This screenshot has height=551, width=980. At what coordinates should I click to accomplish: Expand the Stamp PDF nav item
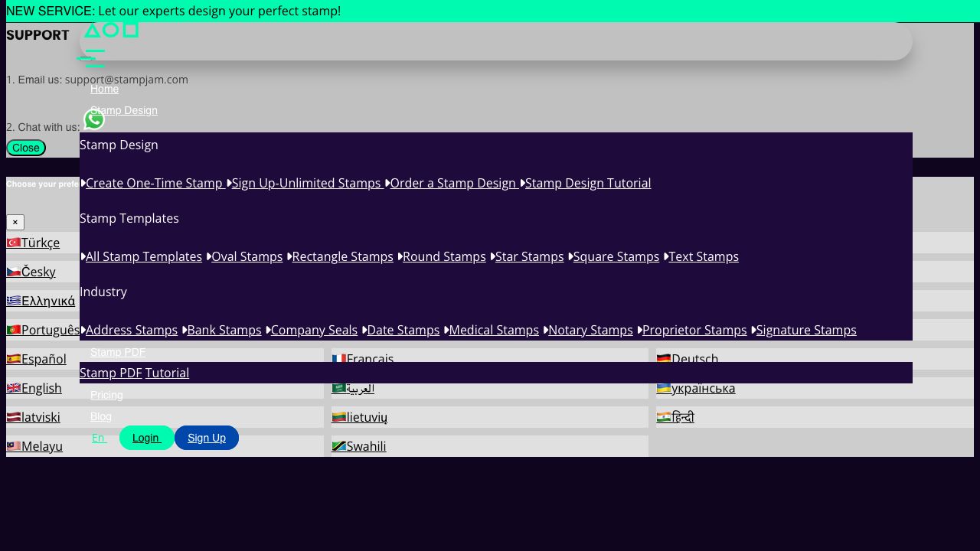coord(118,353)
